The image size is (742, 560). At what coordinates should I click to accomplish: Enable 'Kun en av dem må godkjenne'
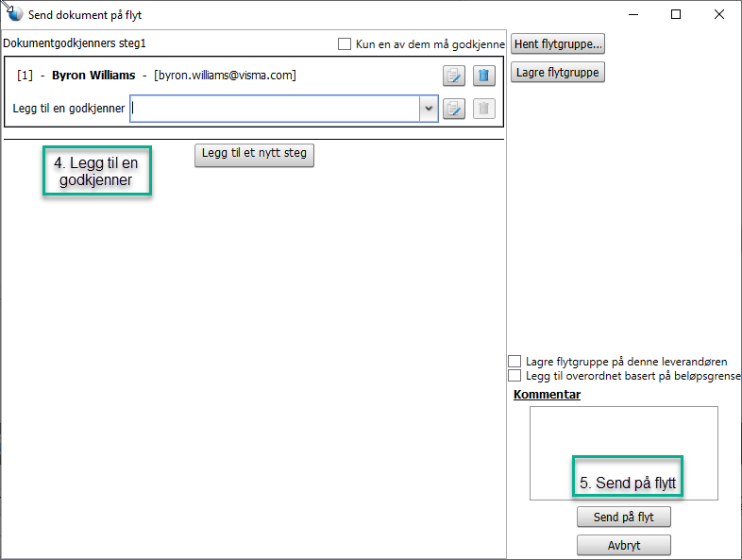click(x=345, y=44)
